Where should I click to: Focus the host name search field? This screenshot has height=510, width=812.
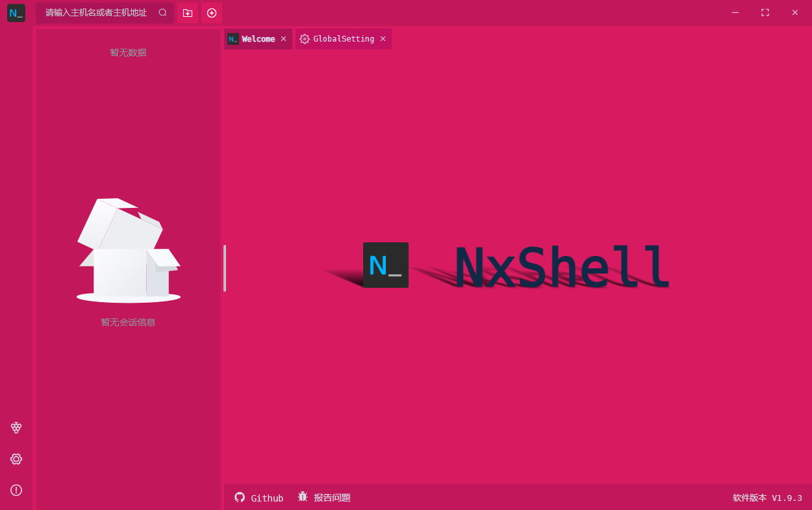tap(105, 13)
